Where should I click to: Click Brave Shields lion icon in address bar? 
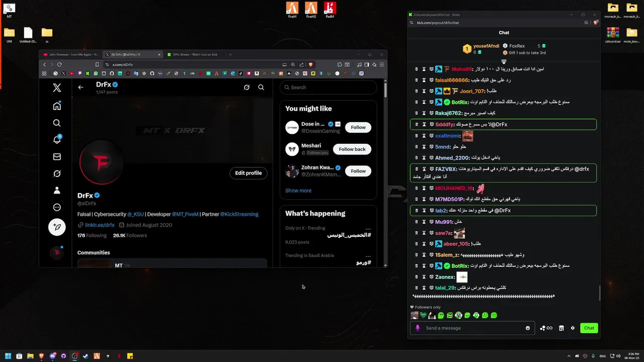(x=310, y=64)
